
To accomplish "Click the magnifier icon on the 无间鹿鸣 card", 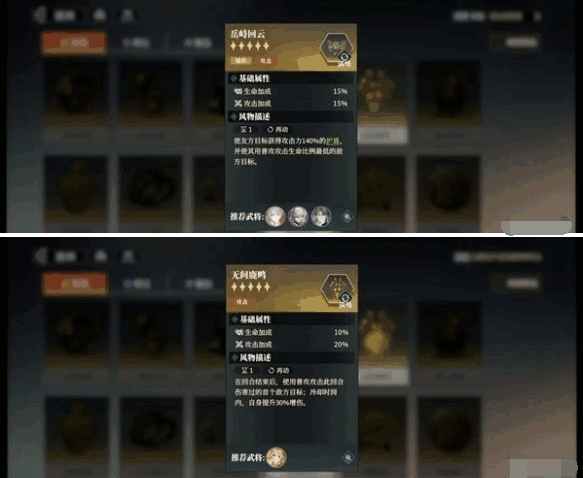I will point(348,458).
